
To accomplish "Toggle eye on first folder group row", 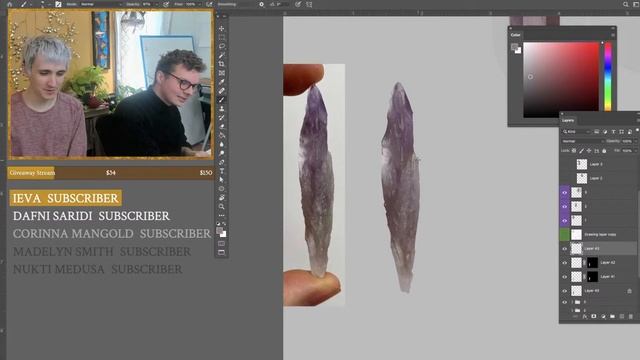I will (565, 302).
